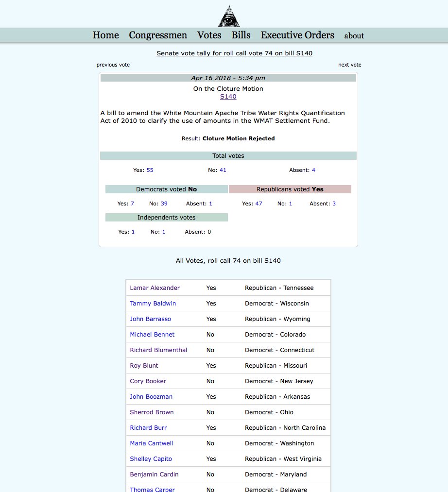Click Democrats Absent count 1

point(210,204)
